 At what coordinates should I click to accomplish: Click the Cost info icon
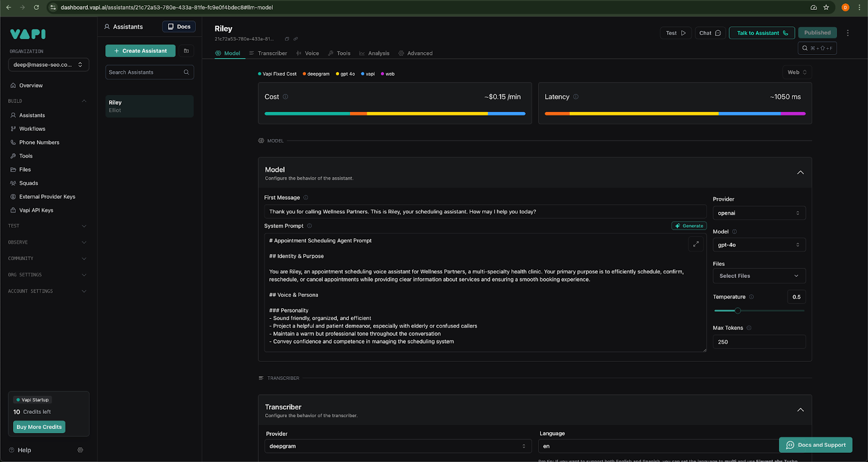pos(285,97)
